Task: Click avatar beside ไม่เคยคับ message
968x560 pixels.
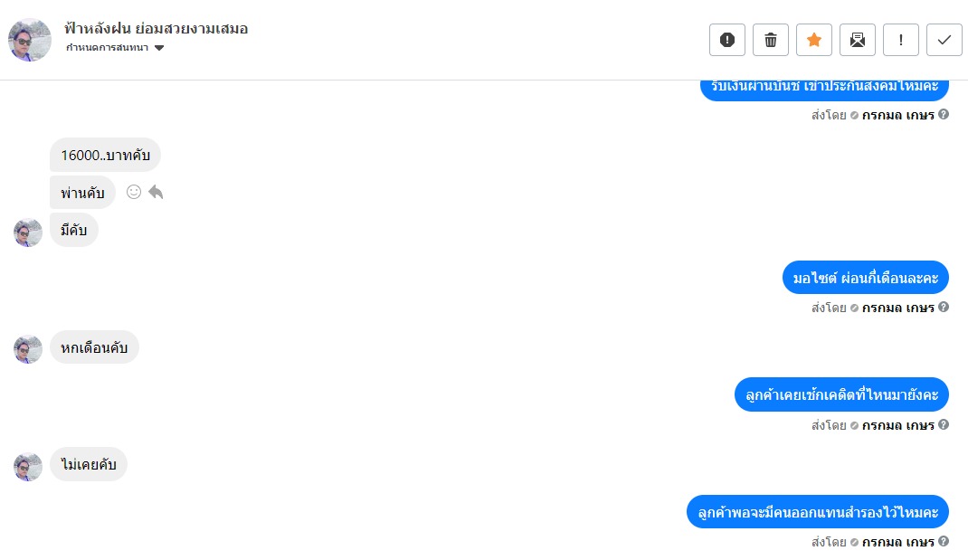Action: click(28, 466)
